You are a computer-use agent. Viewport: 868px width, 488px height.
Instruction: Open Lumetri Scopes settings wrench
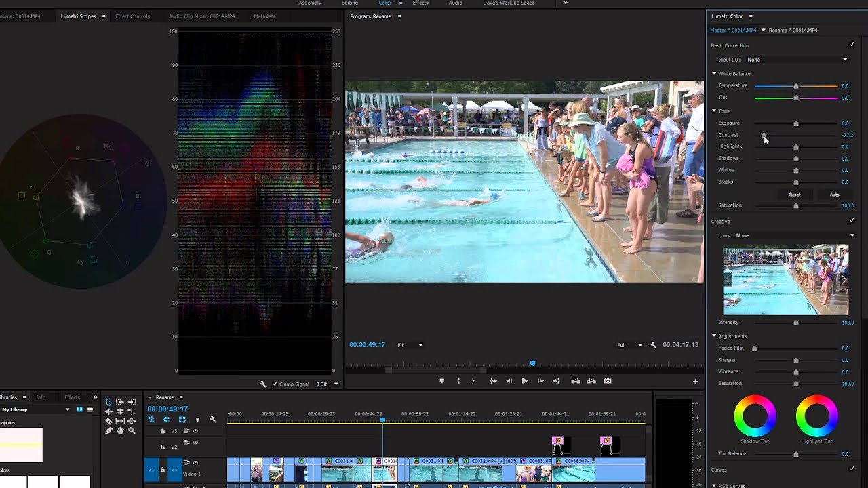(263, 384)
